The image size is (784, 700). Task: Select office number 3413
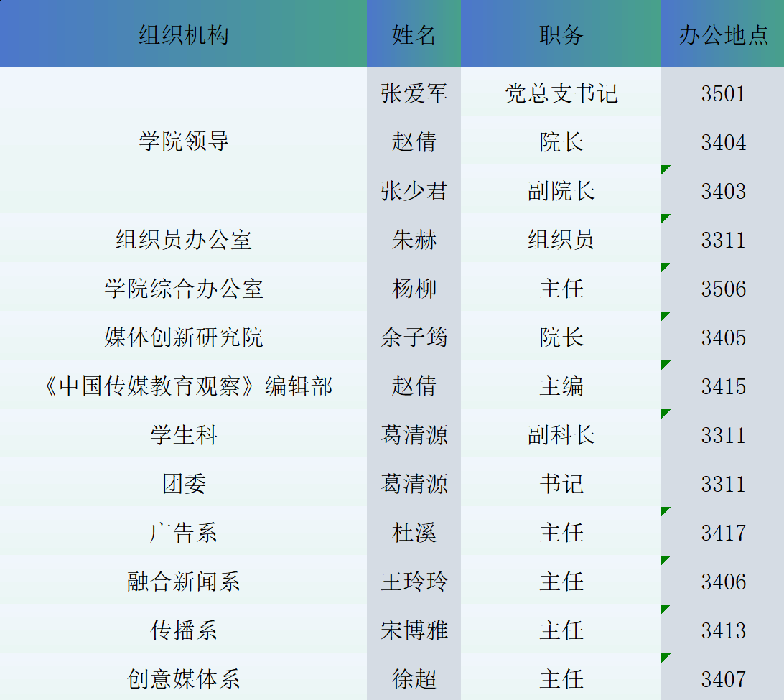[x=723, y=630]
